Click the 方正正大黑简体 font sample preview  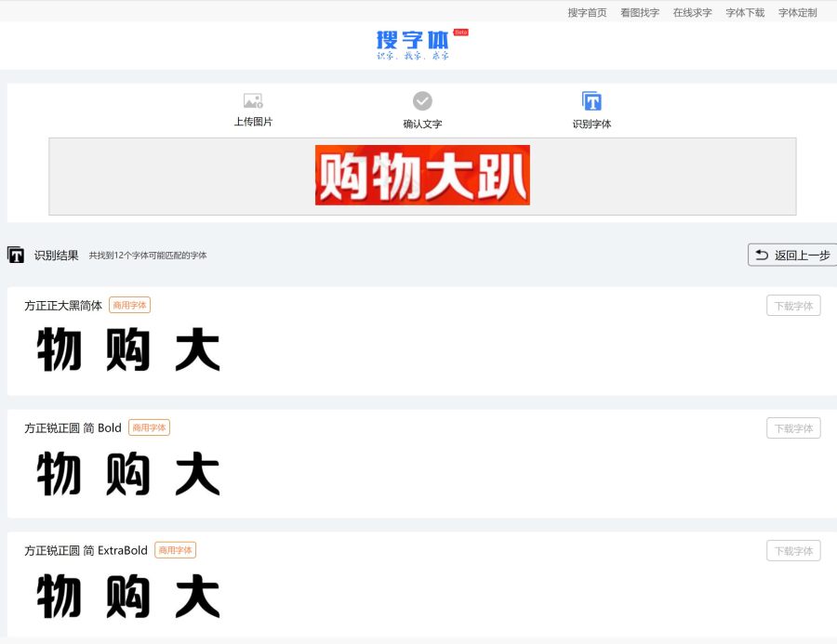(128, 351)
